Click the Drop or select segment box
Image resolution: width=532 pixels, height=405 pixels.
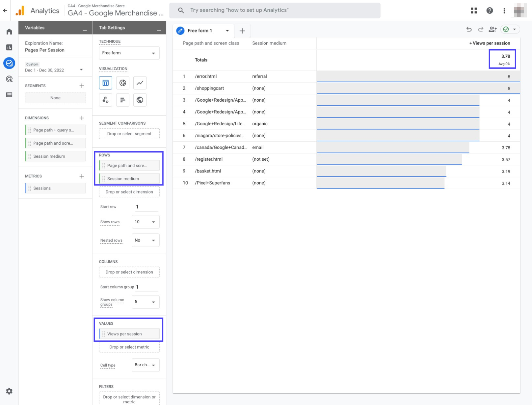point(129,134)
